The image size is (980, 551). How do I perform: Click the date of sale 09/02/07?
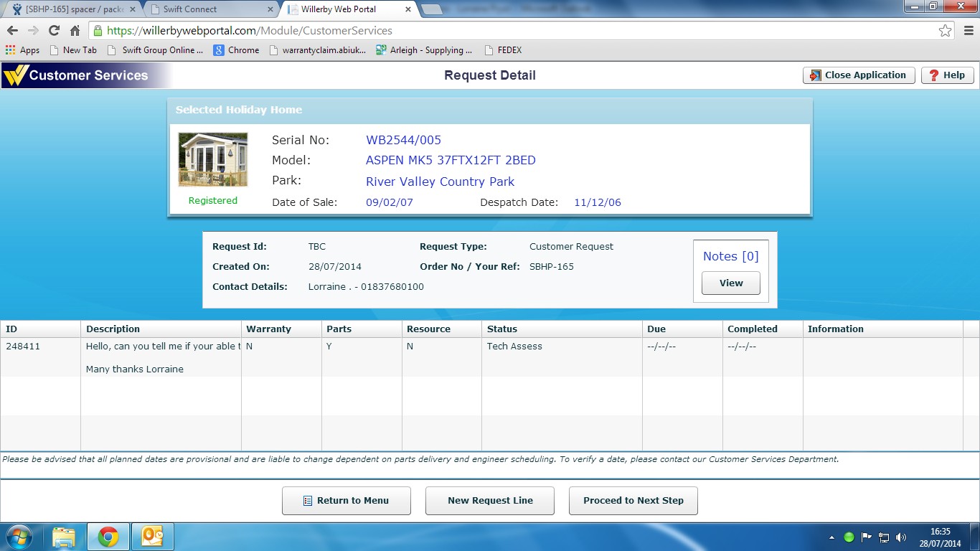[390, 202]
